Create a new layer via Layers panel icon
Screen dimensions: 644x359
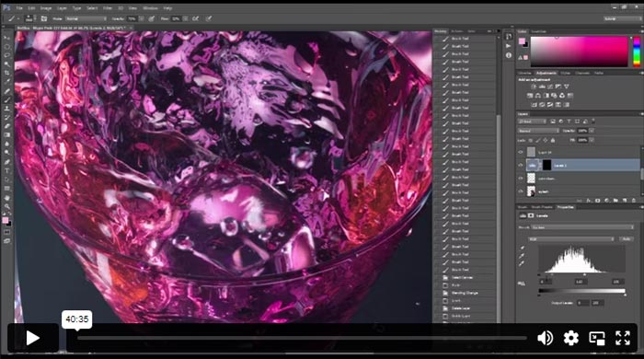pyautogui.click(x=625, y=201)
